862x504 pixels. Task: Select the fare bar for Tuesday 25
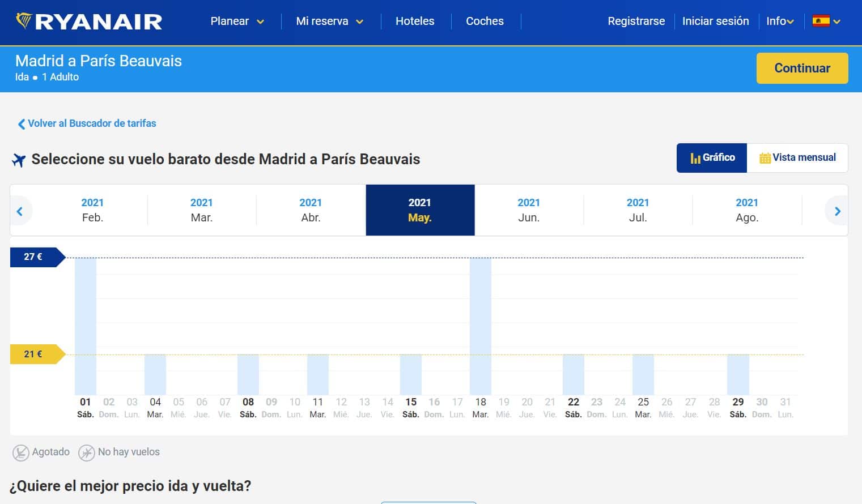643,374
